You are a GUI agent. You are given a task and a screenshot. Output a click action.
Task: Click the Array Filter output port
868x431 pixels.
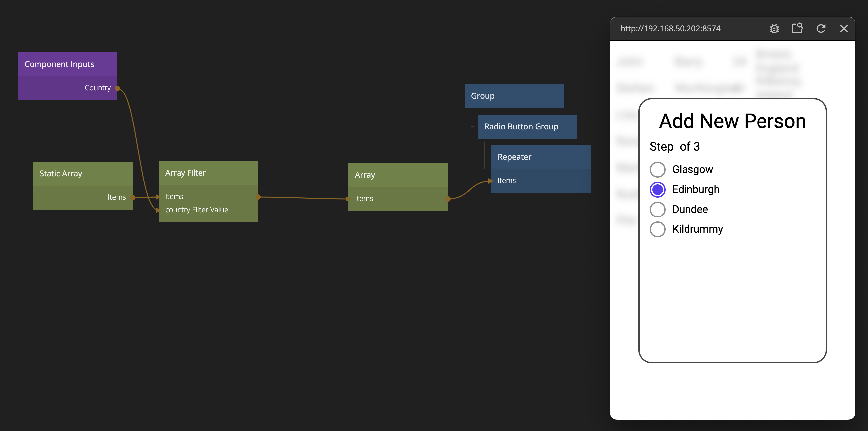[258, 197]
